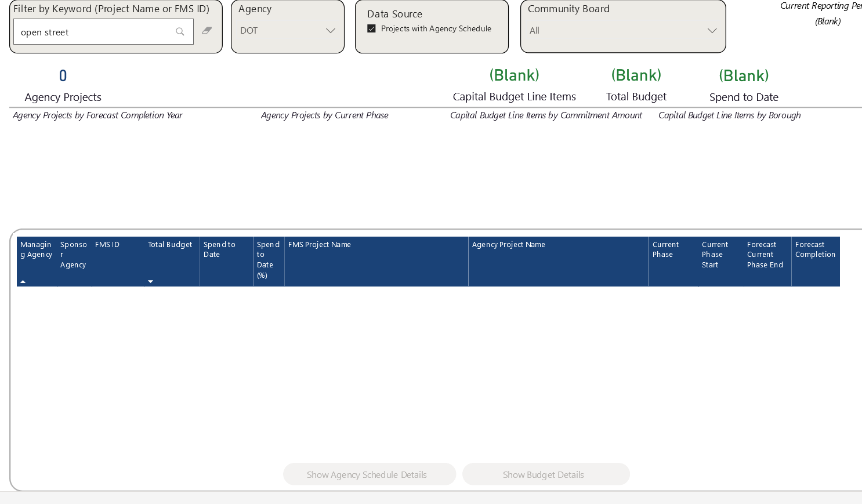Click Show Agency Schedule Details button
Image resolution: width=862 pixels, height=504 pixels.
[370, 474]
